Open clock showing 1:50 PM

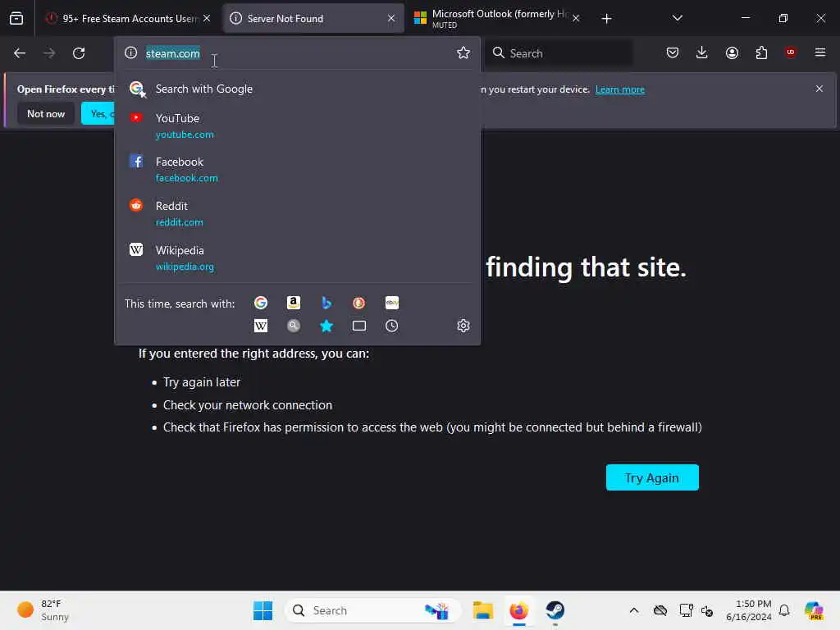click(748, 610)
